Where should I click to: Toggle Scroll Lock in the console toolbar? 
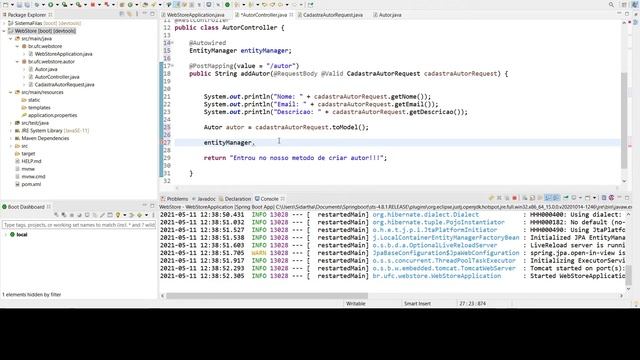click(532, 198)
